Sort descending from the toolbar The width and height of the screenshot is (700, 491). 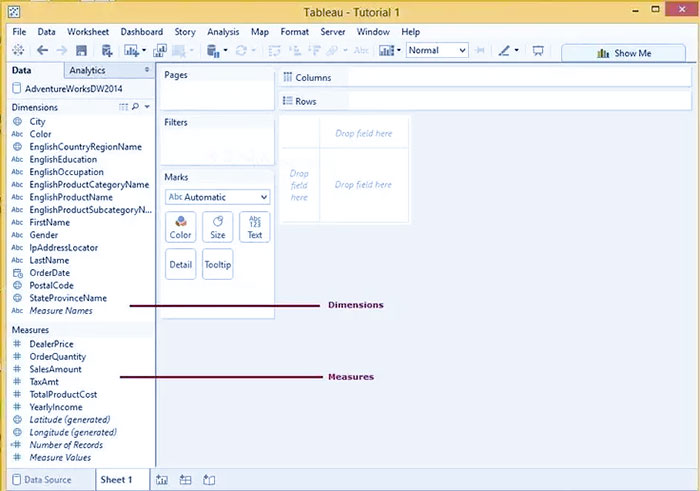coord(315,50)
